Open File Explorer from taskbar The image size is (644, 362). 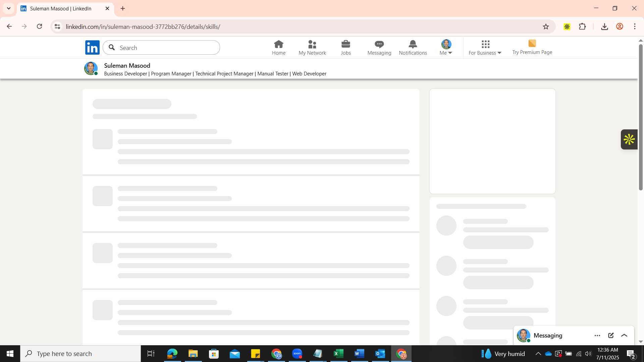pyautogui.click(x=193, y=354)
